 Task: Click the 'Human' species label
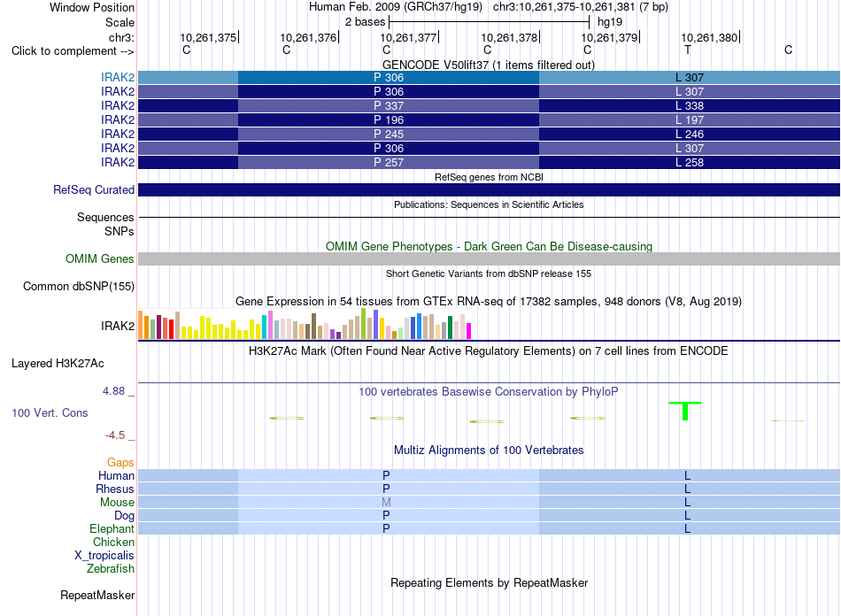coord(116,475)
